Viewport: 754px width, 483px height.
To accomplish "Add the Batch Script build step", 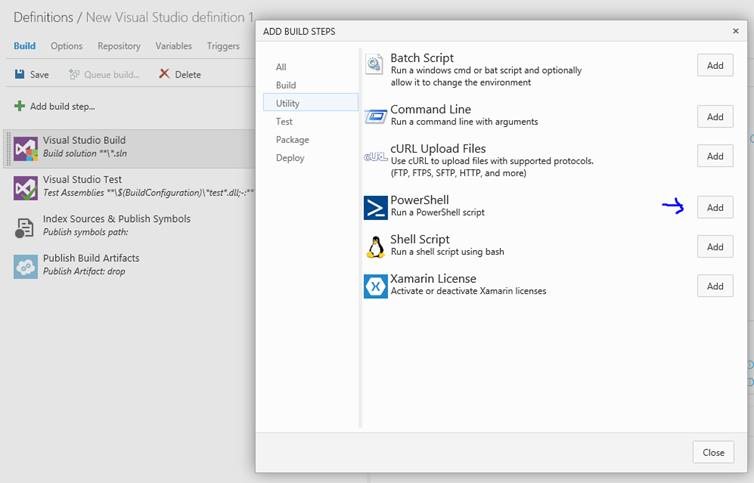I will (x=715, y=65).
